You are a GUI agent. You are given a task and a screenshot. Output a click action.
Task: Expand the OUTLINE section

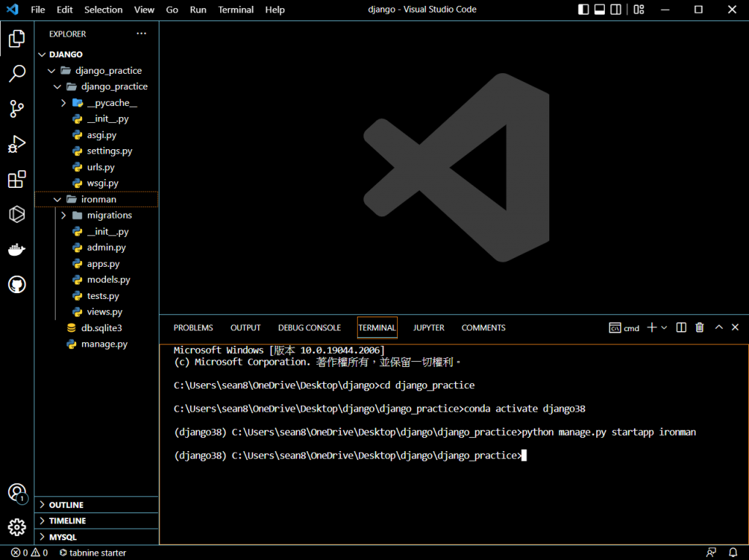click(x=97, y=504)
